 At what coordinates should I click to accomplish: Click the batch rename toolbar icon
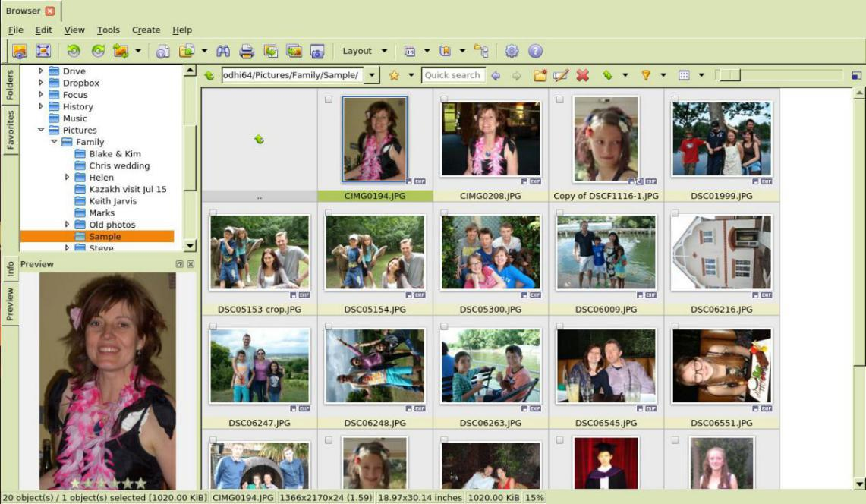coord(410,52)
